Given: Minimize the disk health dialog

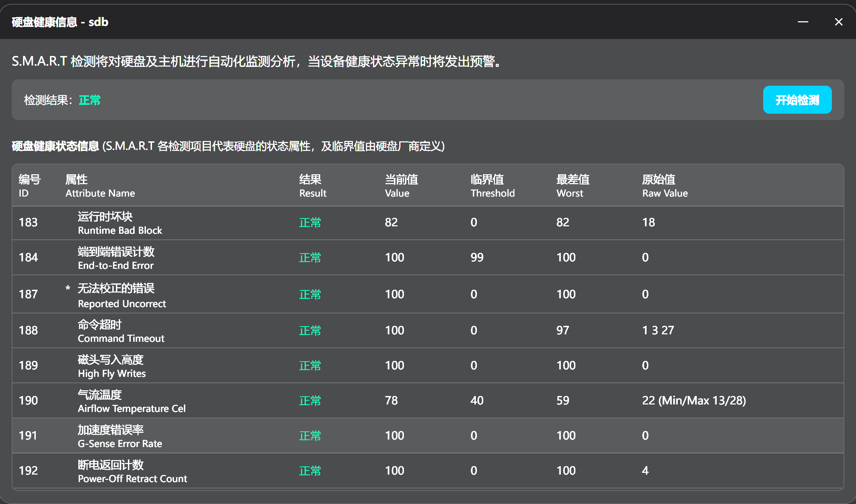Looking at the screenshot, I should pyautogui.click(x=803, y=22).
